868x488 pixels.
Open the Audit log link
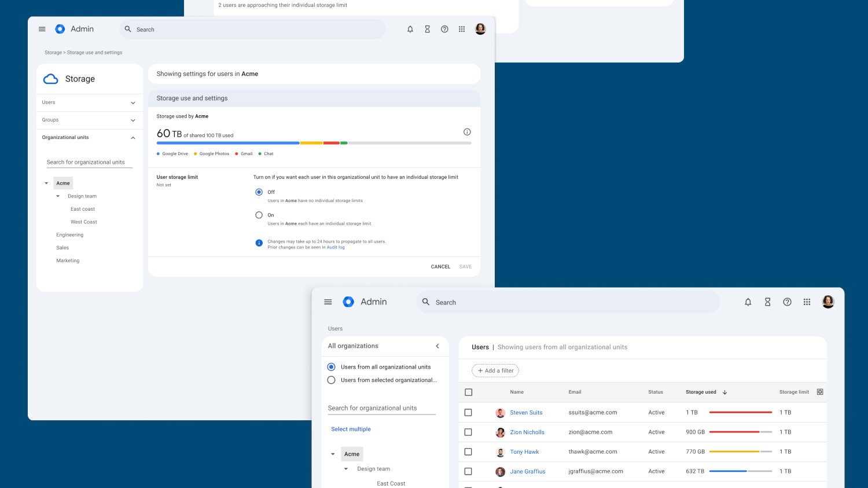336,247
